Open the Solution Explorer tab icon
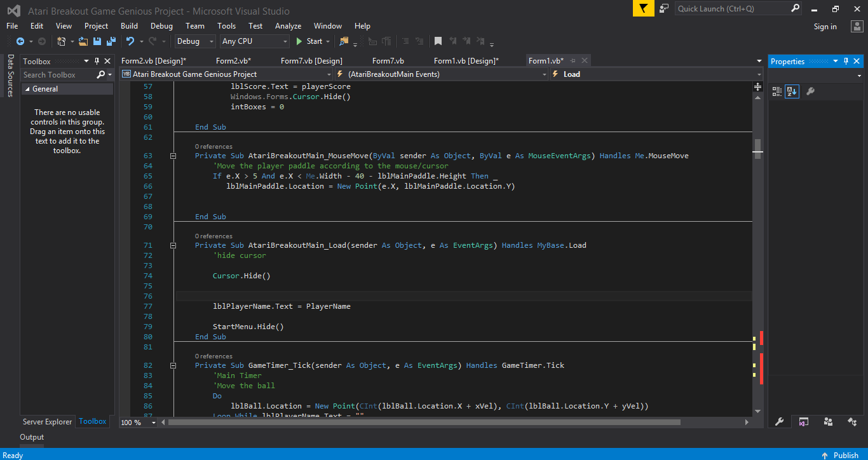This screenshot has height=460, width=868. click(803, 421)
